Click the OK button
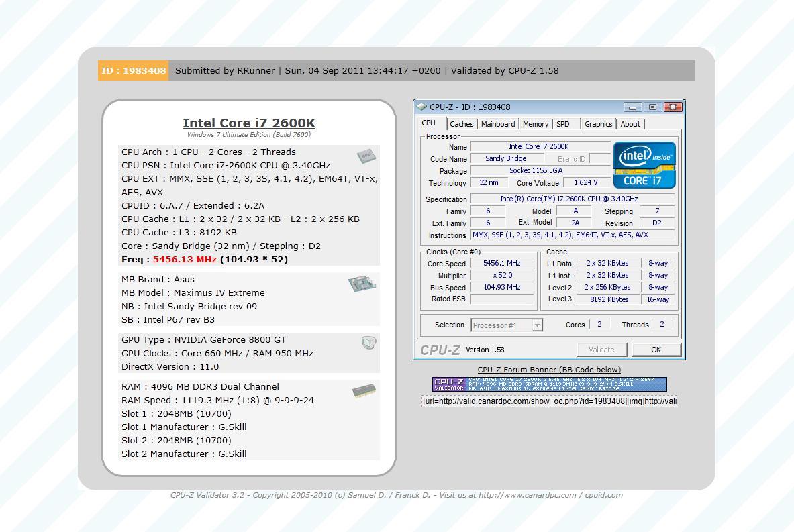The image size is (794, 532). [656, 350]
